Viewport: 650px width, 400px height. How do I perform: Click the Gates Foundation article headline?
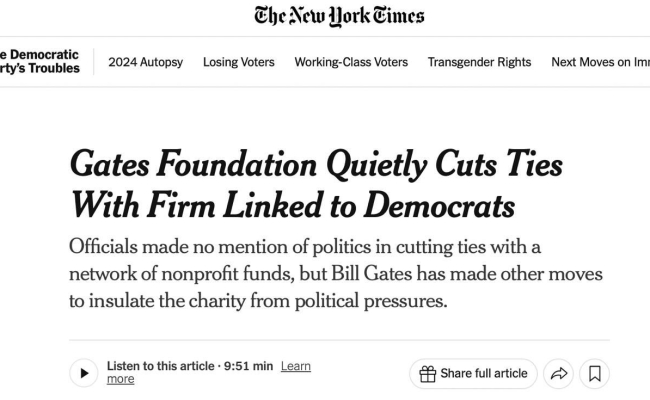(x=316, y=184)
